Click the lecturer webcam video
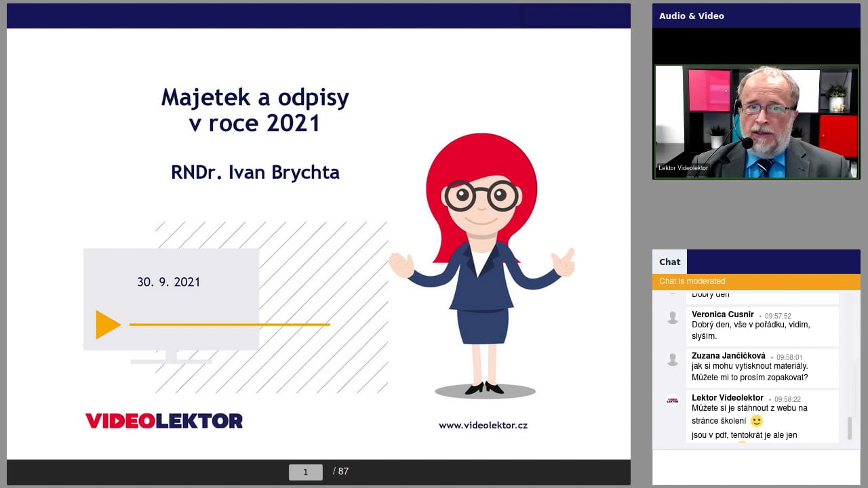868x488 pixels. 756,122
